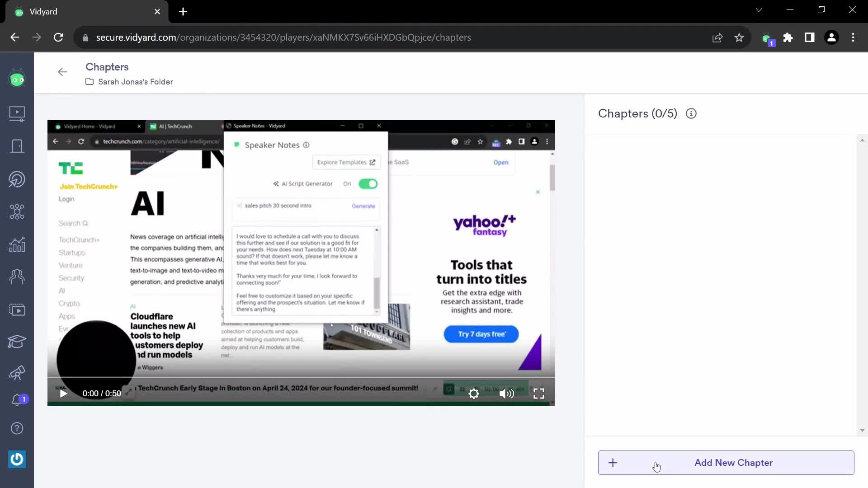
Task: Open the analytics bar-chart sidebar icon
Action: click(x=17, y=244)
